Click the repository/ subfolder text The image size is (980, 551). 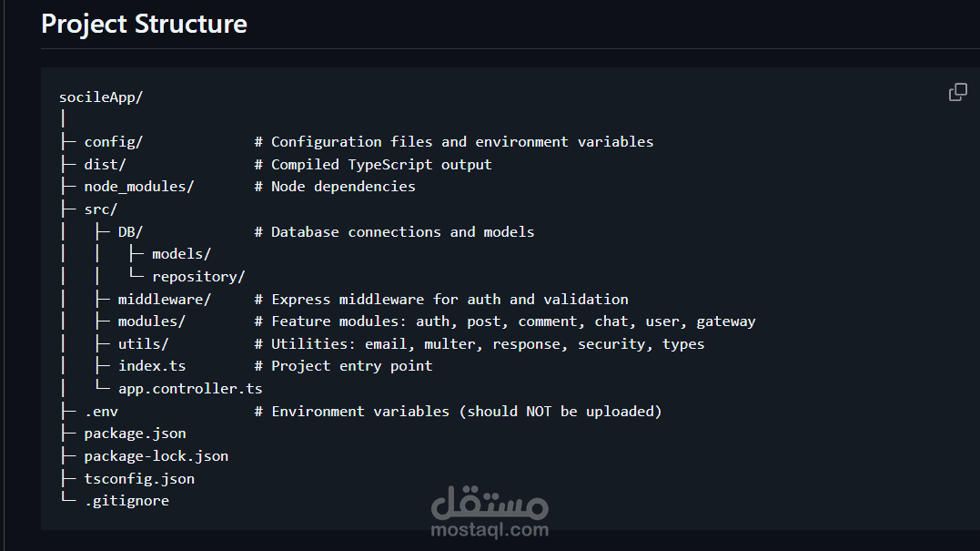[198, 277]
